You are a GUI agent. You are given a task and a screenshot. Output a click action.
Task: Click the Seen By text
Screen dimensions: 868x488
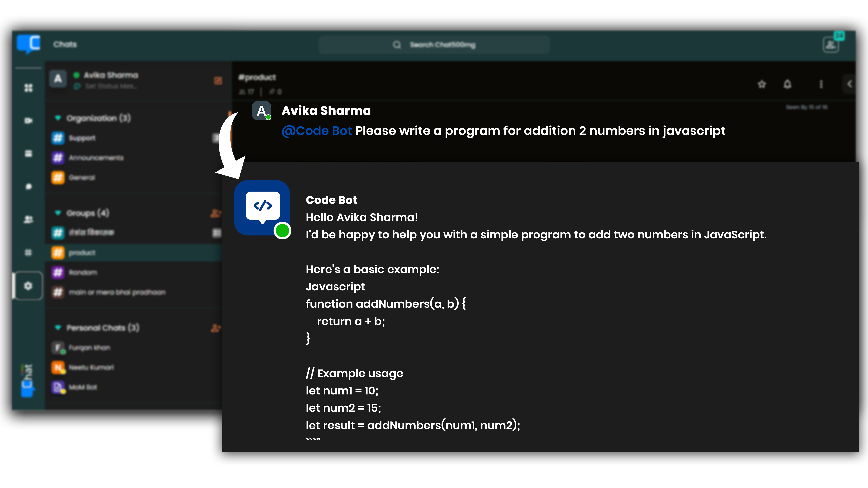(807, 107)
